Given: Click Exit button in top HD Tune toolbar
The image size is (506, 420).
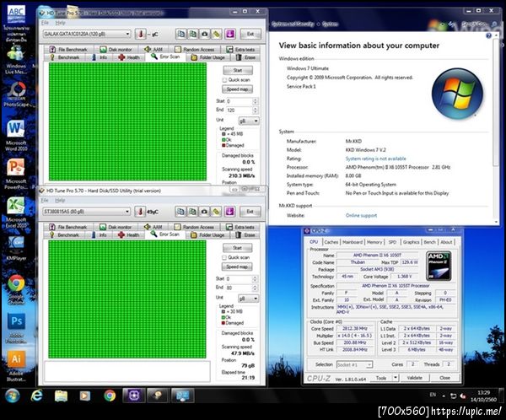Looking at the screenshot, I should (250, 34).
